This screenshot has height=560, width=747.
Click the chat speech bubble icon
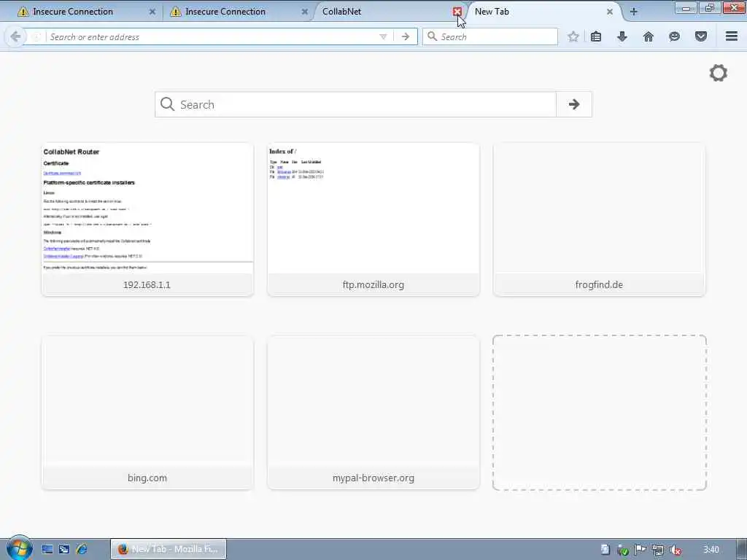coord(674,36)
